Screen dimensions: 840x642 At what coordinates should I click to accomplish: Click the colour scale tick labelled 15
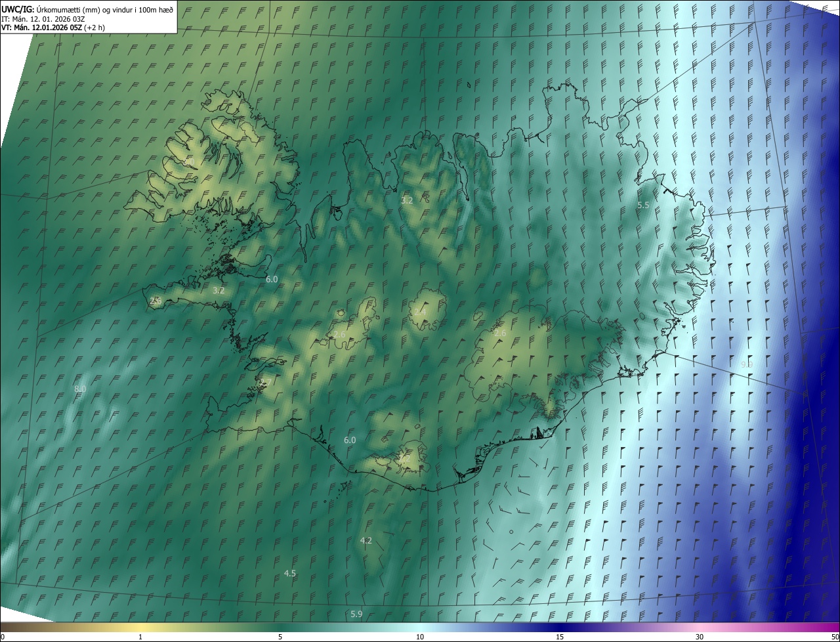560,637
